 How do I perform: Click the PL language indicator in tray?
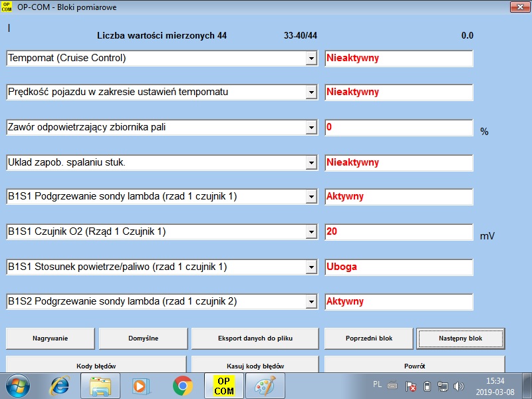point(377,385)
